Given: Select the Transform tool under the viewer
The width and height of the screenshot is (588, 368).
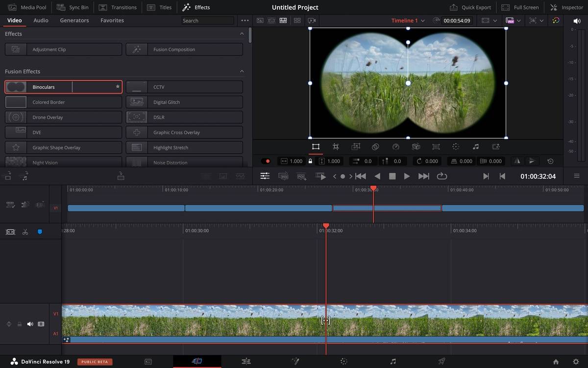Looking at the screenshot, I should [x=316, y=147].
